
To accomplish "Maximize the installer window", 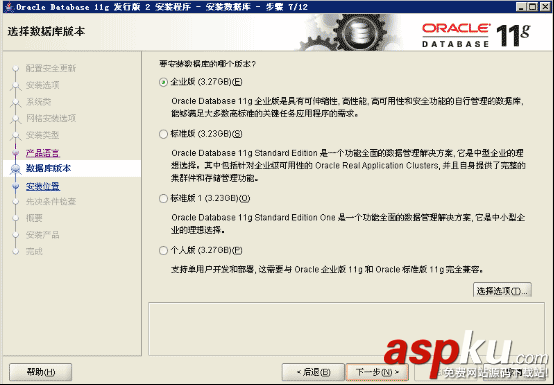I will 533,7.
